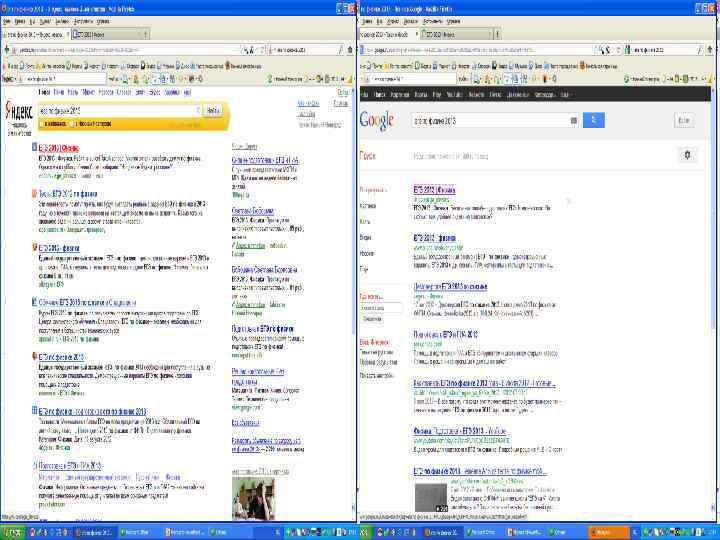Click magnifier in left Firefox search bar
The image size is (720, 540).
click(340, 50)
